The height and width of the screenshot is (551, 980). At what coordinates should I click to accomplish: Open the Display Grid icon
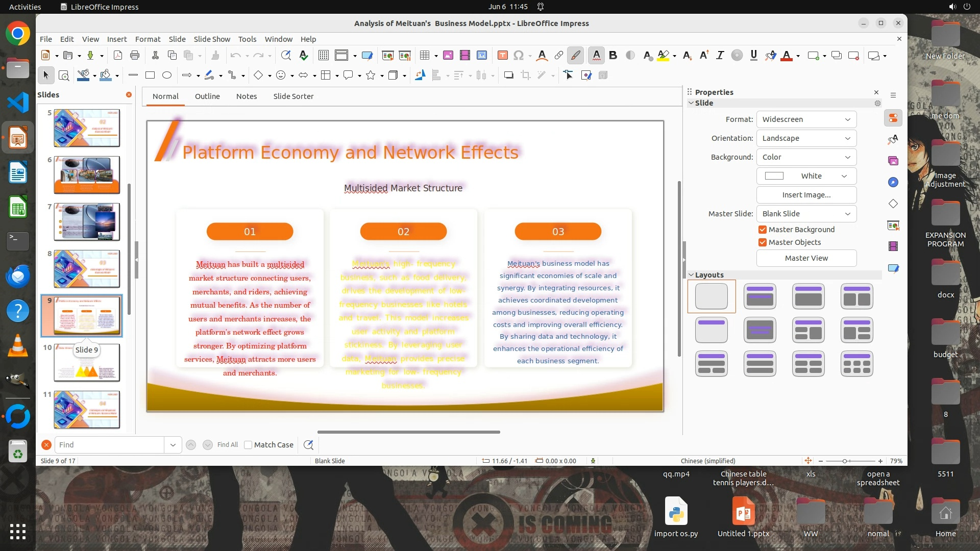point(323,56)
